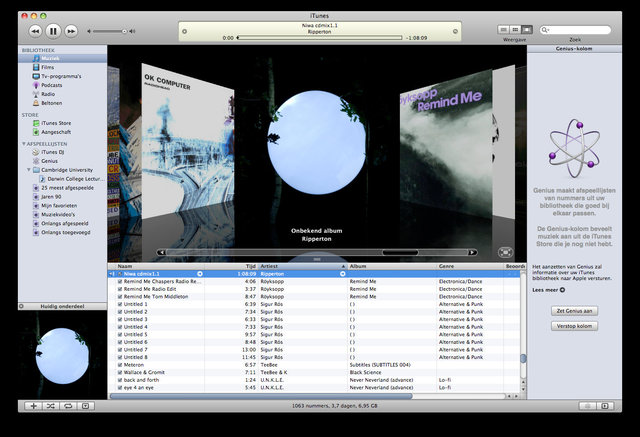Uncheck the Wallace & Gromit checkbox
The height and width of the screenshot is (437, 640).
[x=120, y=373]
